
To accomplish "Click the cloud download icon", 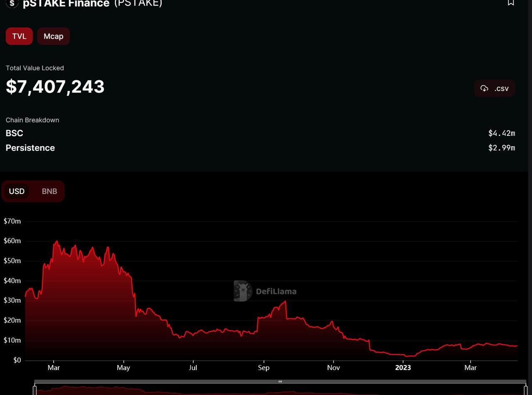I will point(484,88).
